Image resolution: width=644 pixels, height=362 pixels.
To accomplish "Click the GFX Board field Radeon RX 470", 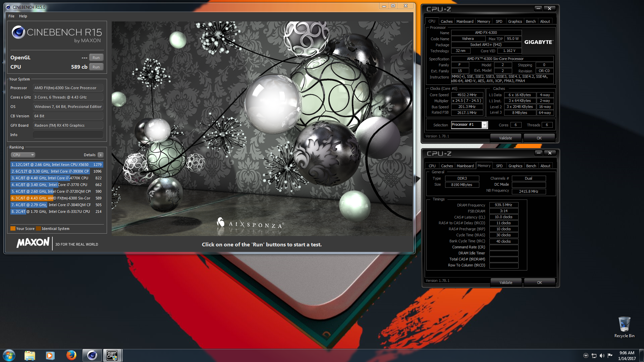I will pos(68,125).
